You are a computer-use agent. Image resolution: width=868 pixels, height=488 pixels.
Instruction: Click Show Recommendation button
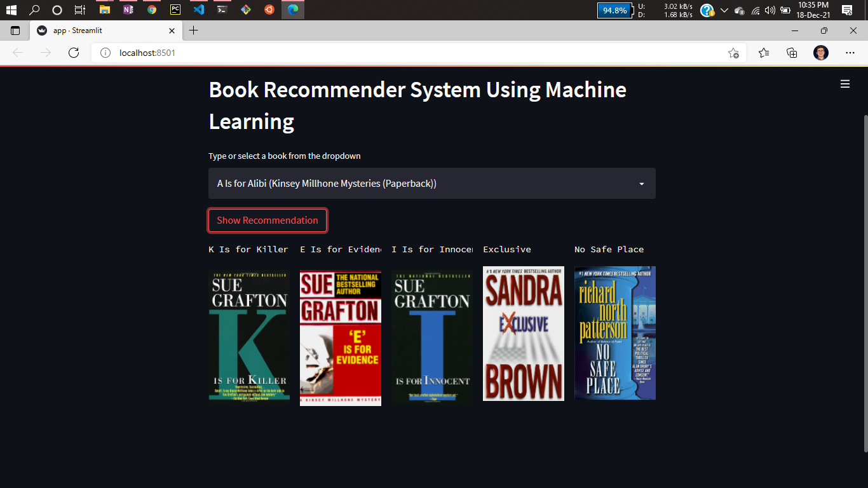268,220
